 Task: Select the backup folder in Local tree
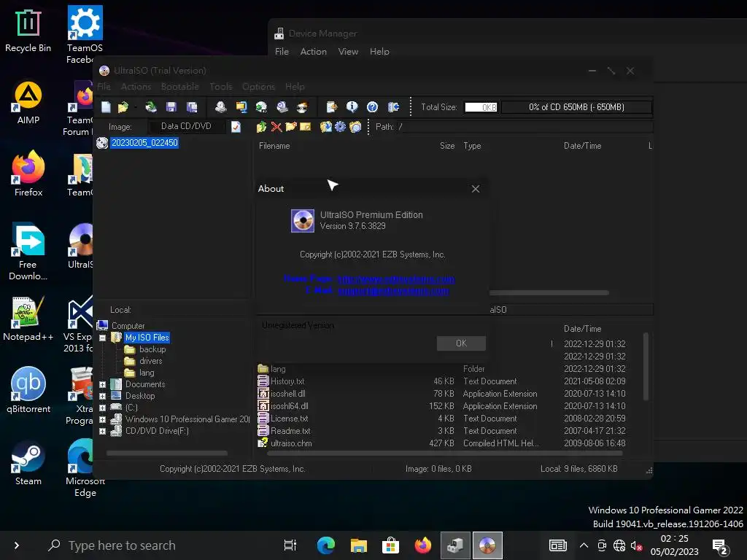152,349
